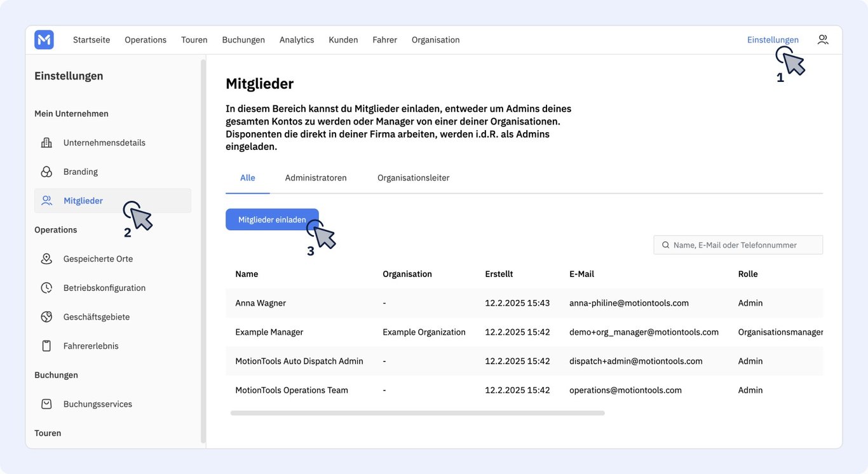Select MotionTools Operations Team name
This screenshot has height=474, width=868.
[x=292, y=390]
